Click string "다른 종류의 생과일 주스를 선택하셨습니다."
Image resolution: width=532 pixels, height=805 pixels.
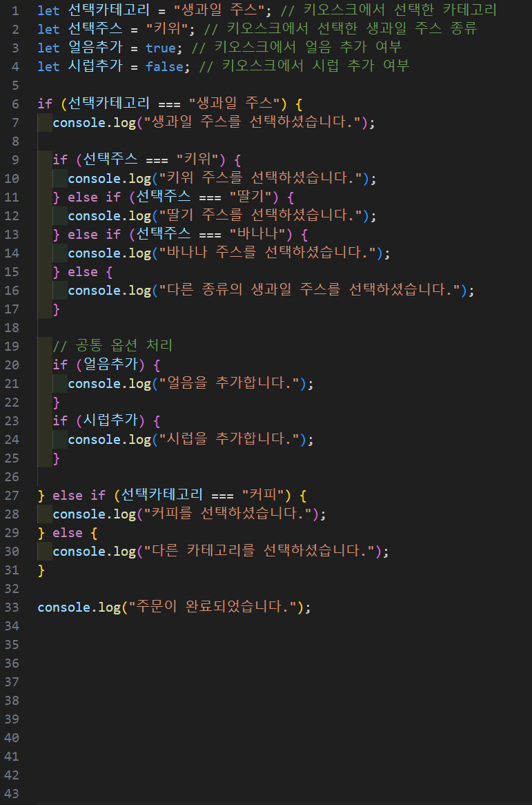pyautogui.click(x=309, y=290)
